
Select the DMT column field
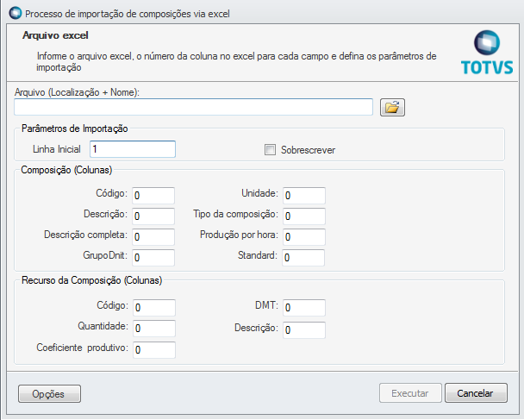click(304, 308)
